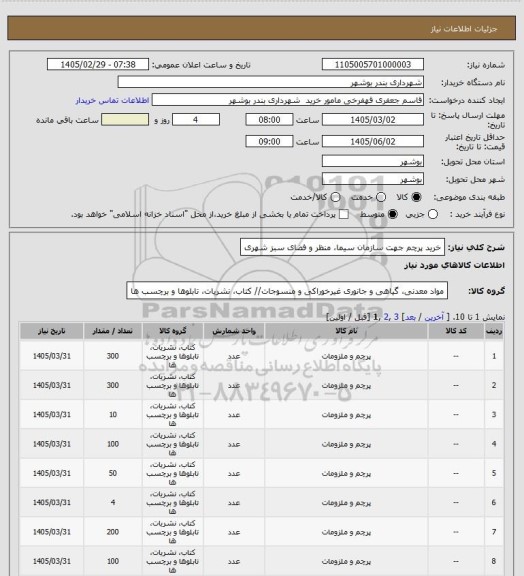The width and height of the screenshot is (524, 576).
Task: Click پرچم و ملزومات in row 1
Action: pos(346,356)
